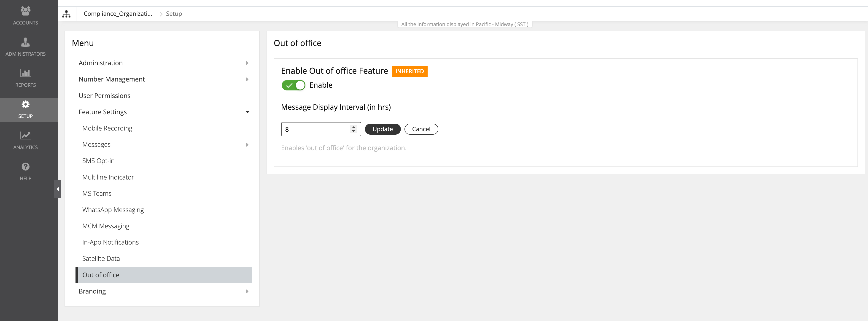
Task: Toggle the Out of office Enable switch
Action: point(293,85)
